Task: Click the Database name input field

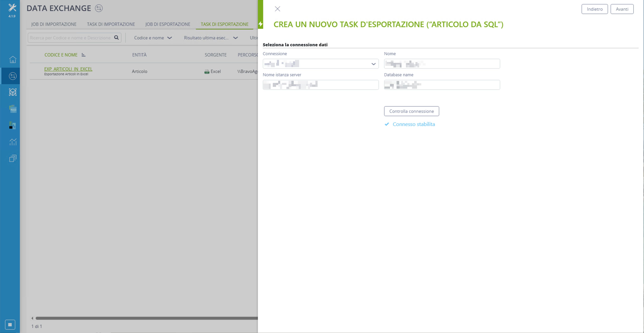Action: click(x=442, y=85)
